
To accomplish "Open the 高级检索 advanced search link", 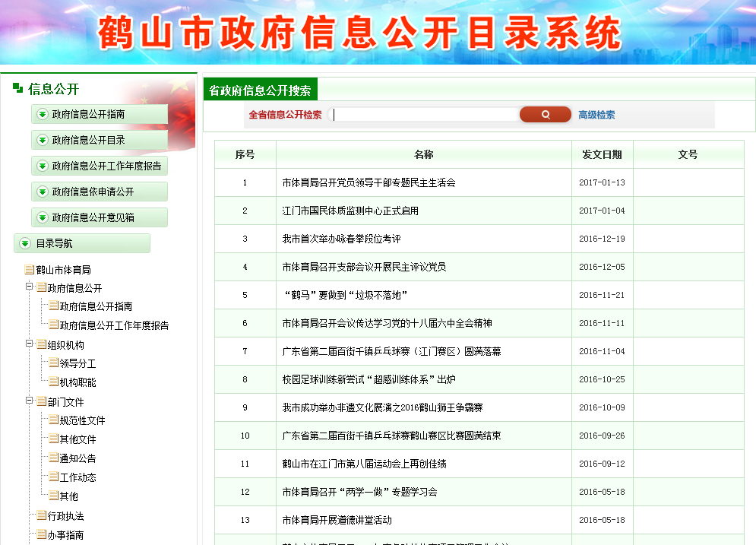I will 596,116.
